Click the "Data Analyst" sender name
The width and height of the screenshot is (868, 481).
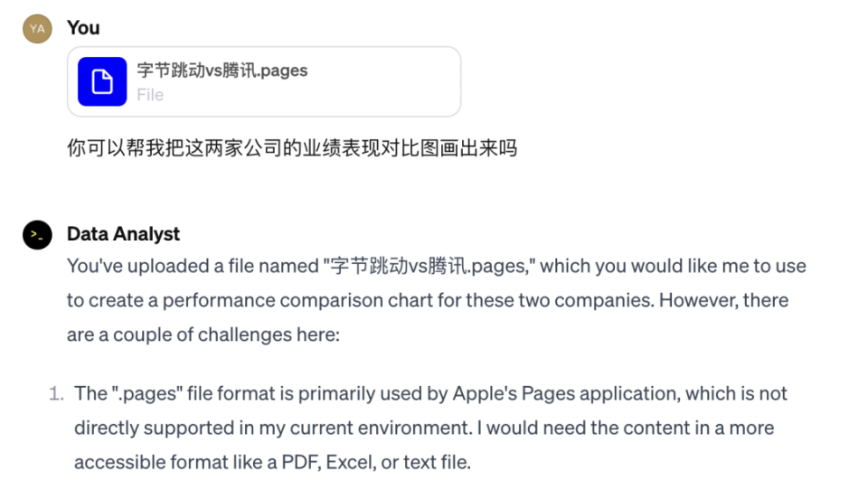click(123, 234)
